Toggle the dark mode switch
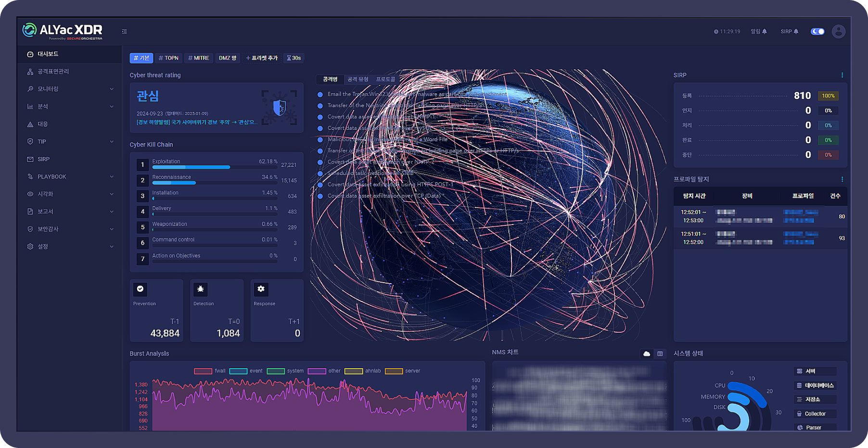The width and height of the screenshot is (868, 448). tap(817, 32)
